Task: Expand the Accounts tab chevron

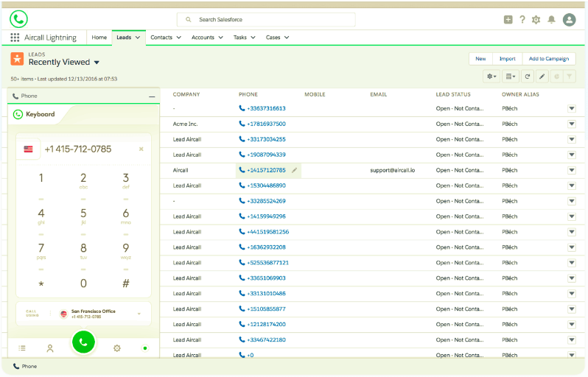Action: click(220, 38)
